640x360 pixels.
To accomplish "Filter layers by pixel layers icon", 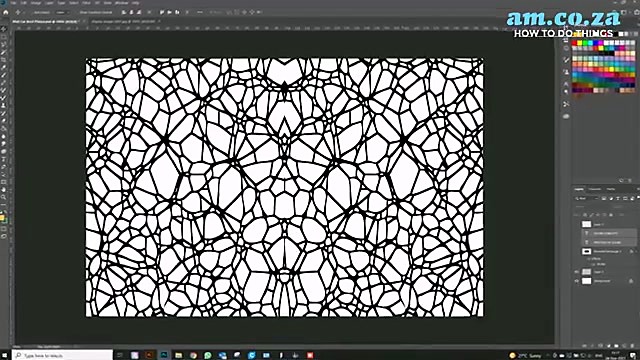I will coord(604,198).
